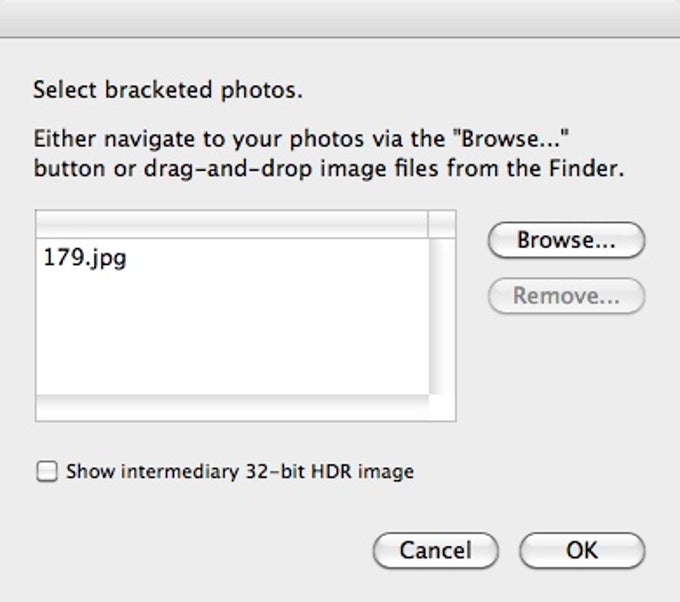This screenshot has width=680, height=602.
Task: Click the "Select bracketed photos." heading text
Action: tap(168, 91)
